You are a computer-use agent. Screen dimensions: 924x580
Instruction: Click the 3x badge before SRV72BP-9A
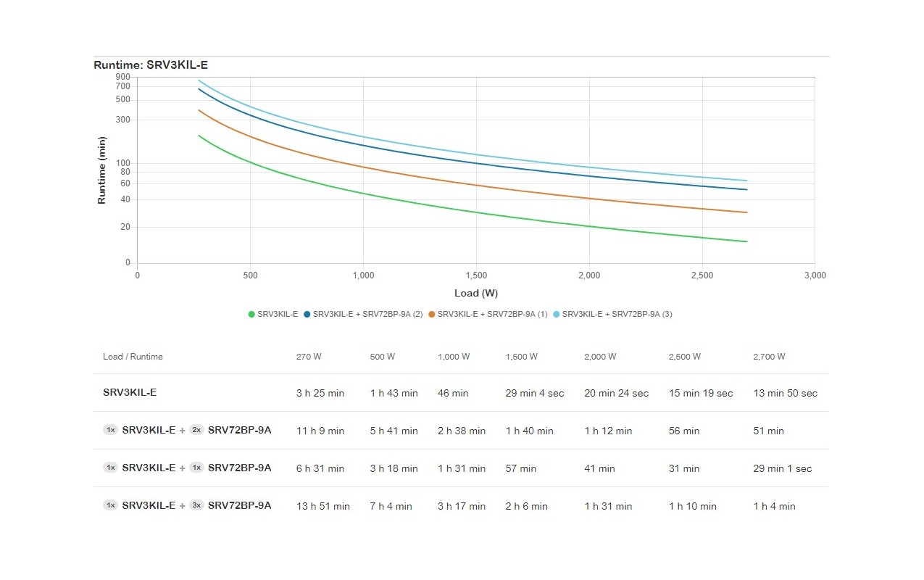tap(196, 505)
